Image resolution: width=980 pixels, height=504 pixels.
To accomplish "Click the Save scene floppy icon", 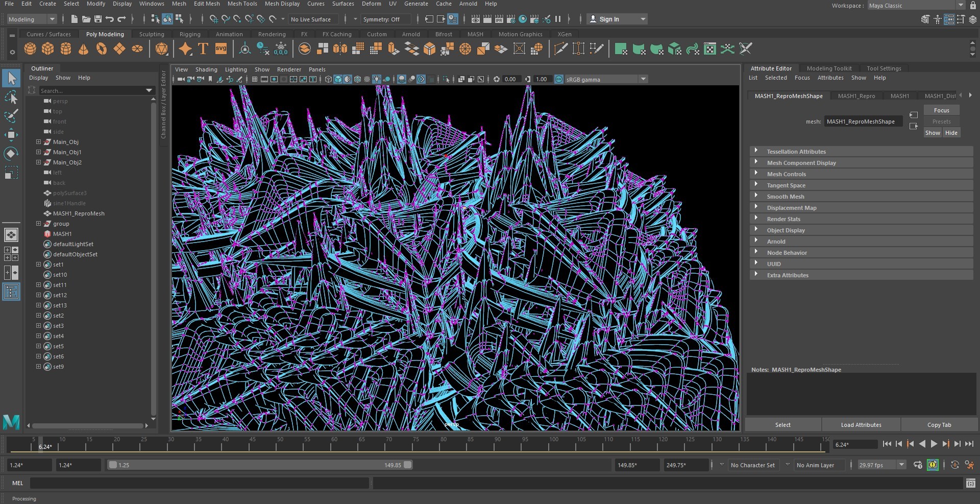I will [x=98, y=19].
